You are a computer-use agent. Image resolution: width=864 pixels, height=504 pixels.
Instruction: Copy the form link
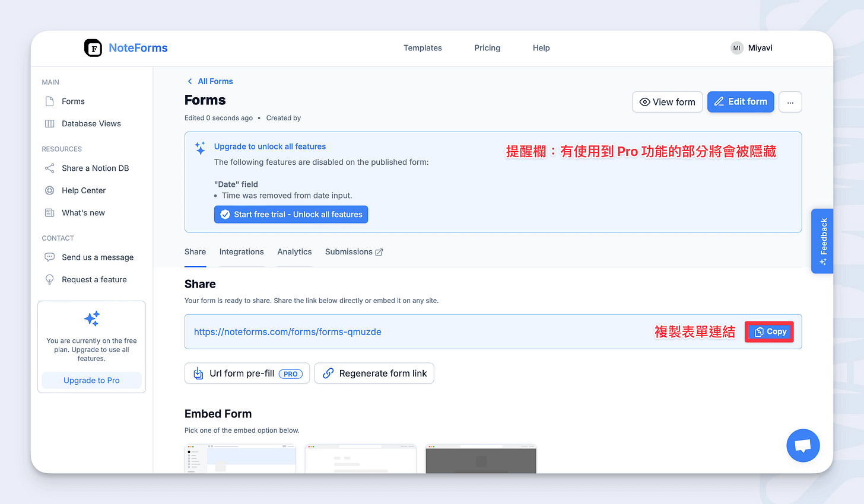click(x=770, y=332)
